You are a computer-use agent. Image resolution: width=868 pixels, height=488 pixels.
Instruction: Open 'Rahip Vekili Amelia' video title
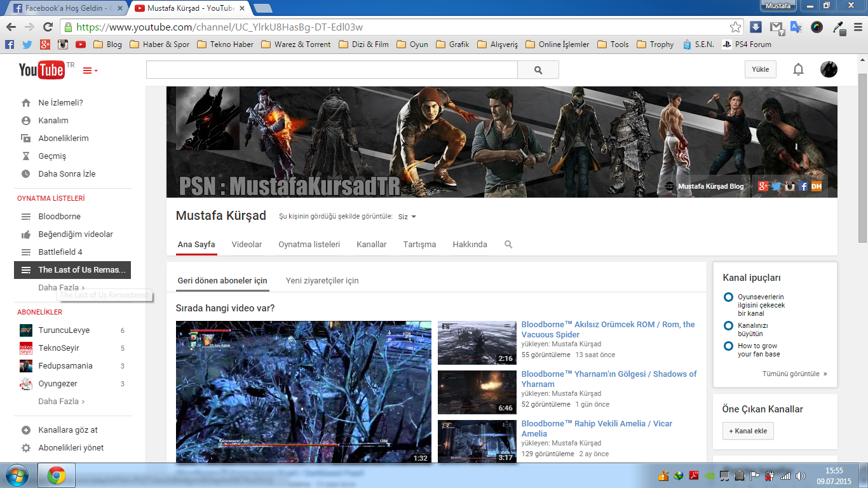click(x=597, y=428)
